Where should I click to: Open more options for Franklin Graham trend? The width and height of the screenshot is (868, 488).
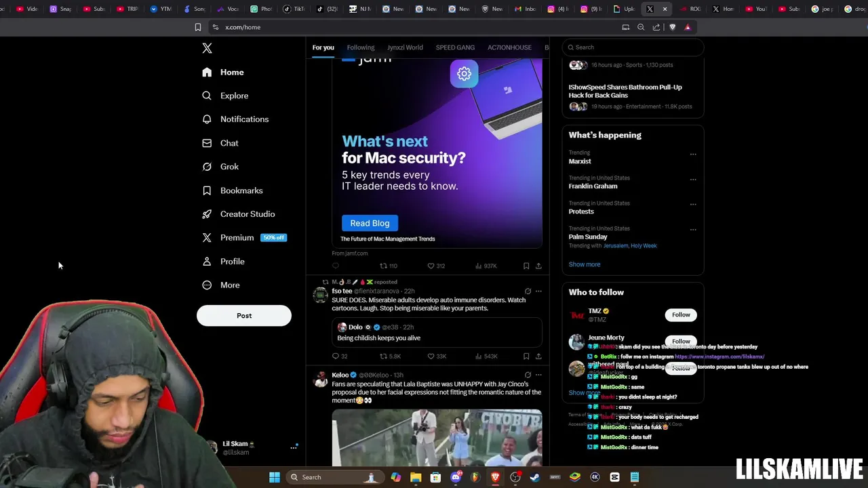point(693,180)
